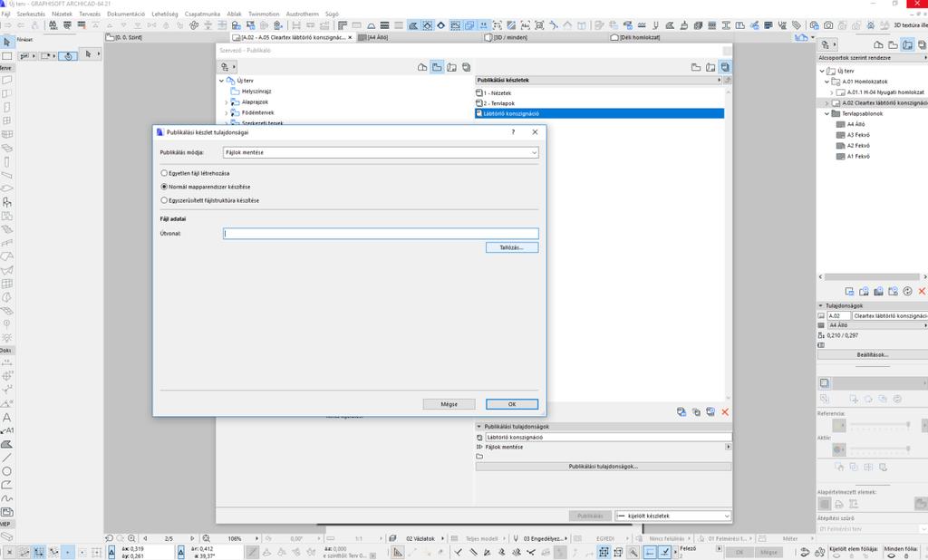Click the red X delete icon in Navigator
The height and width of the screenshot is (560, 928).
922,291
